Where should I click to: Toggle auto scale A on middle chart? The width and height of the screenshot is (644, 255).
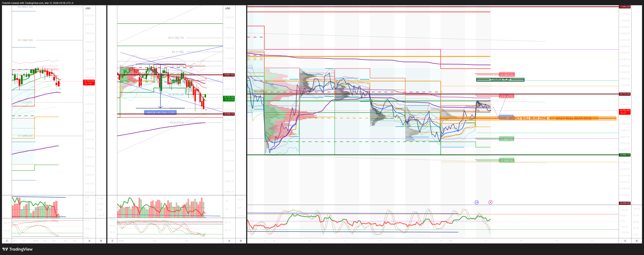[x=229, y=241]
